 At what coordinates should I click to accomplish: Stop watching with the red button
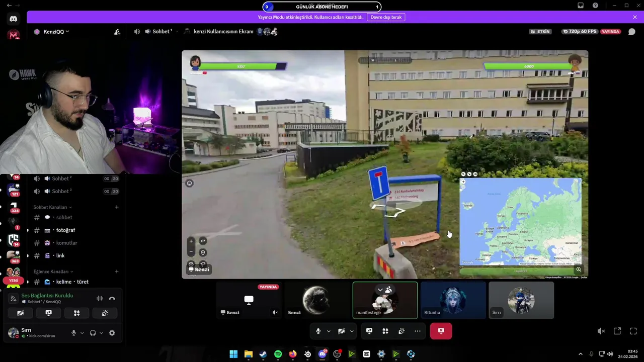[441, 331]
